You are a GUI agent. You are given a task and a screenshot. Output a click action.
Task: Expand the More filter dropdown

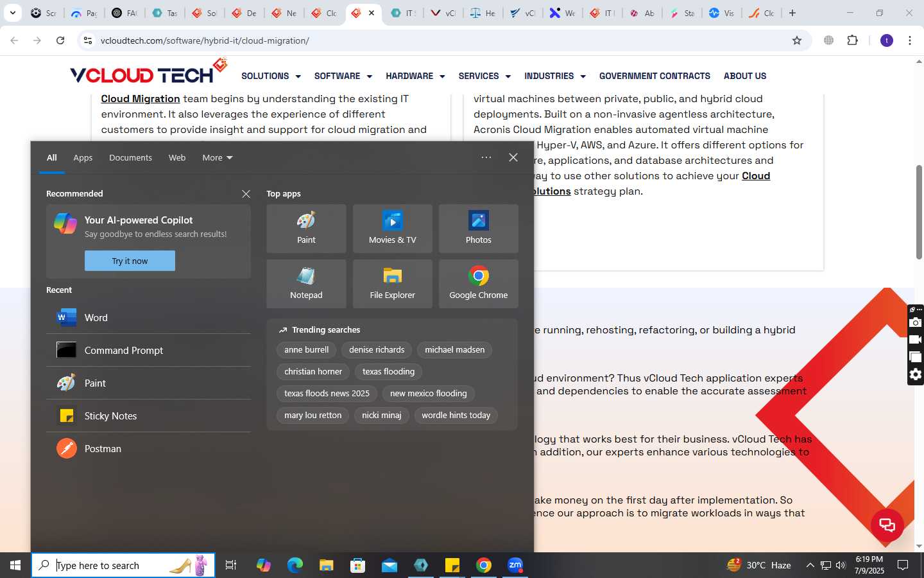tap(218, 157)
